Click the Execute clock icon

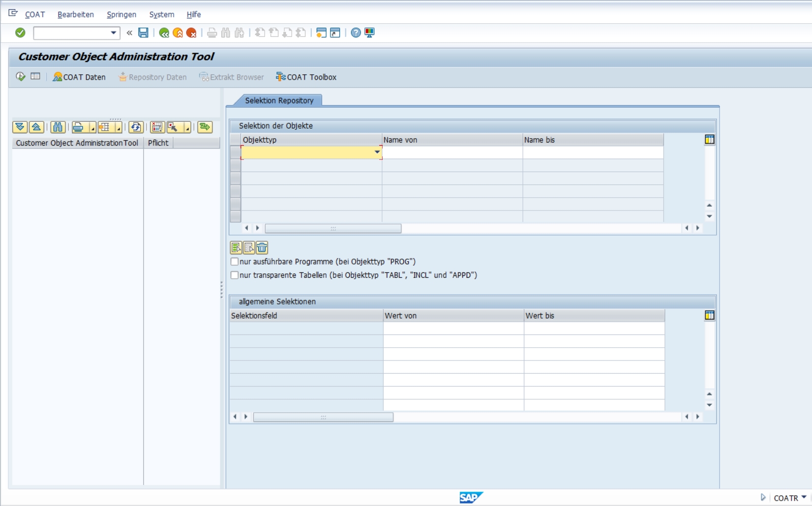tap(21, 77)
